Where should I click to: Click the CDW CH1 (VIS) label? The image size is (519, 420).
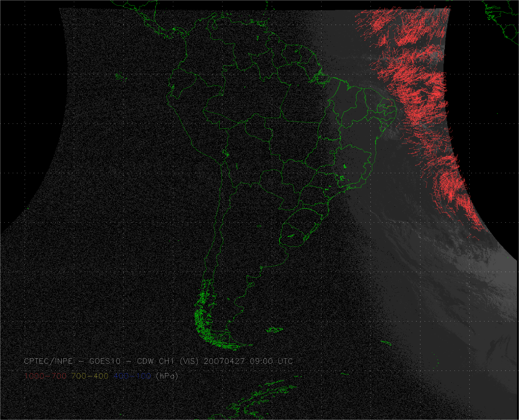(167, 361)
